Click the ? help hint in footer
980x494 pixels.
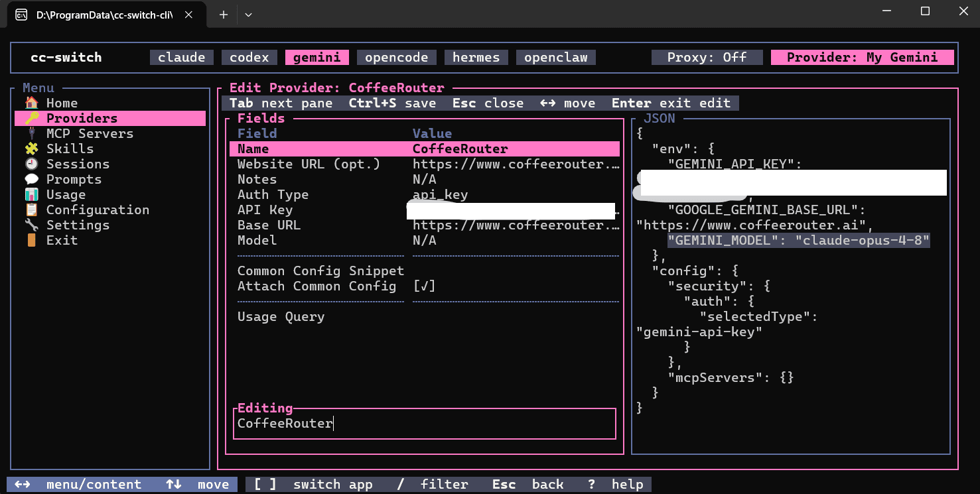click(x=615, y=485)
